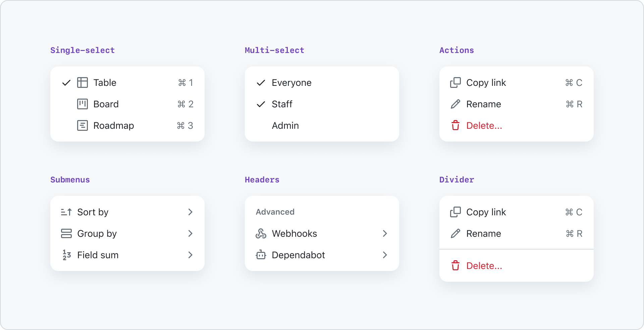Open the Dependabot submenu chevron

click(x=385, y=255)
